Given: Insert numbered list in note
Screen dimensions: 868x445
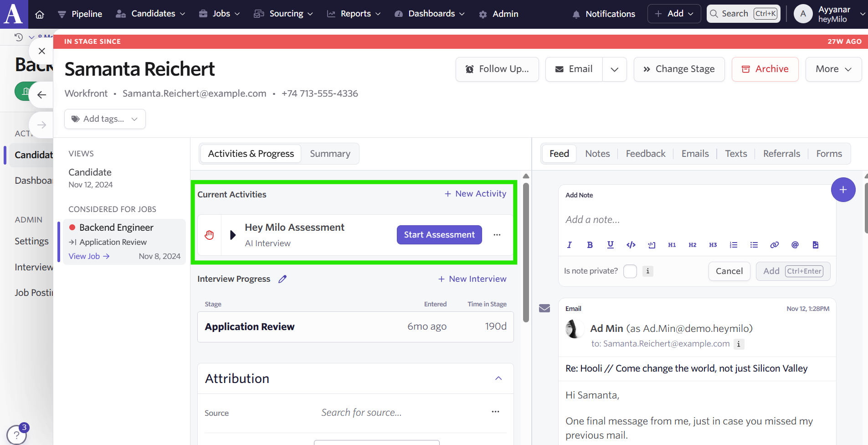Looking at the screenshot, I should (x=733, y=245).
